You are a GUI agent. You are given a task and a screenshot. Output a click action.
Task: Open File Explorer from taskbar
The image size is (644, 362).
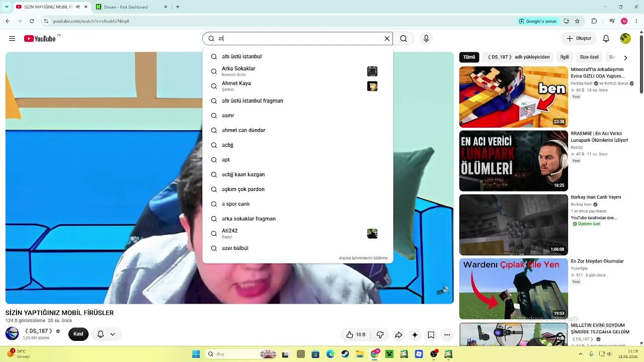coord(360,354)
